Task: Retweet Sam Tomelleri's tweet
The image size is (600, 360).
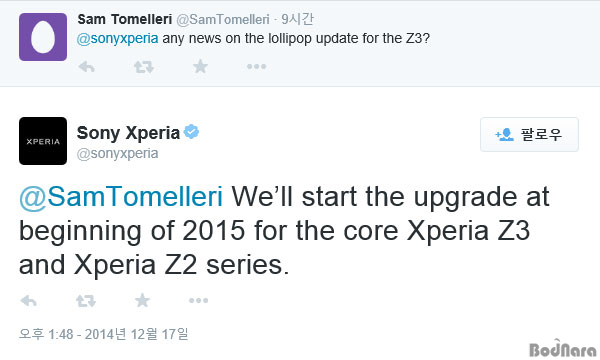Action: pyautogui.click(x=143, y=67)
